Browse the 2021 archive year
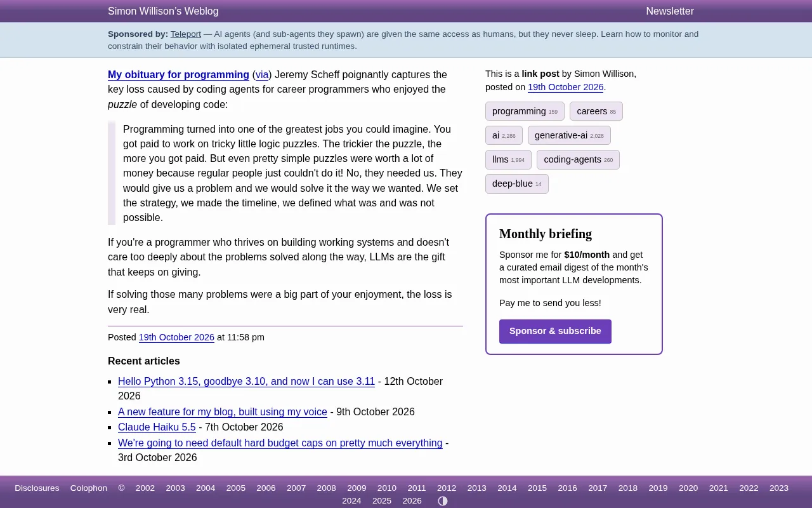This screenshot has width=812, height=508. pos(719,488)
